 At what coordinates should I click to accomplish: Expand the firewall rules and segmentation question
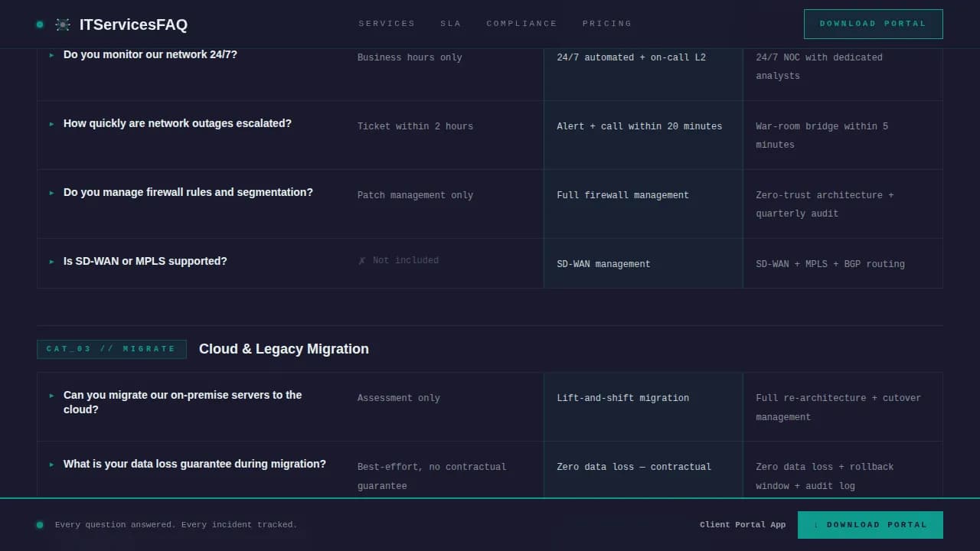tap(188, 192)
